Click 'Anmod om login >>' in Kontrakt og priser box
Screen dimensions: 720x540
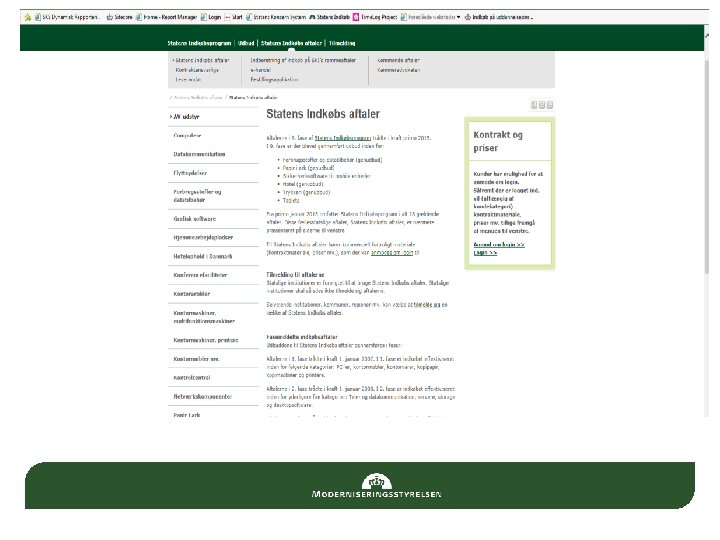(499, 245)
